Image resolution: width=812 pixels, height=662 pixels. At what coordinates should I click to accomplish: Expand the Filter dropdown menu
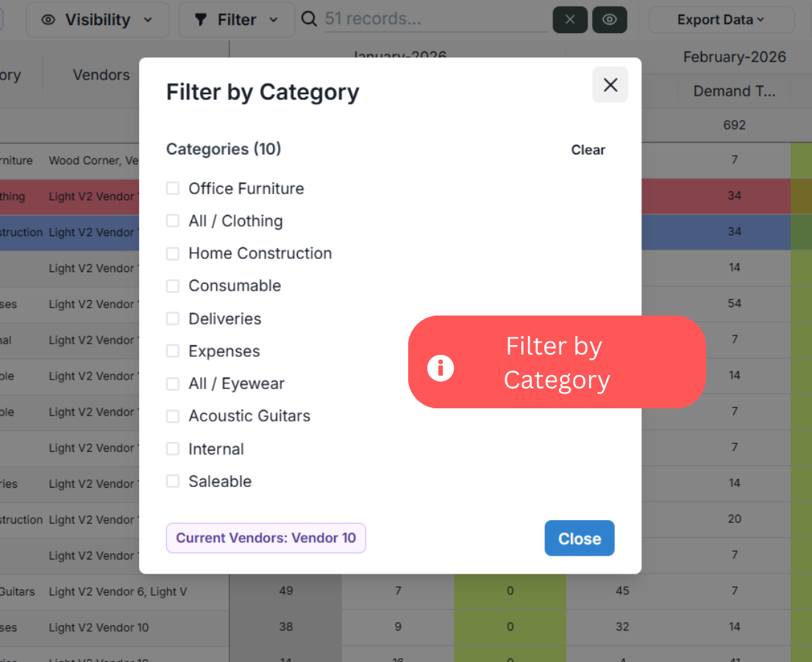click(237, 20)
